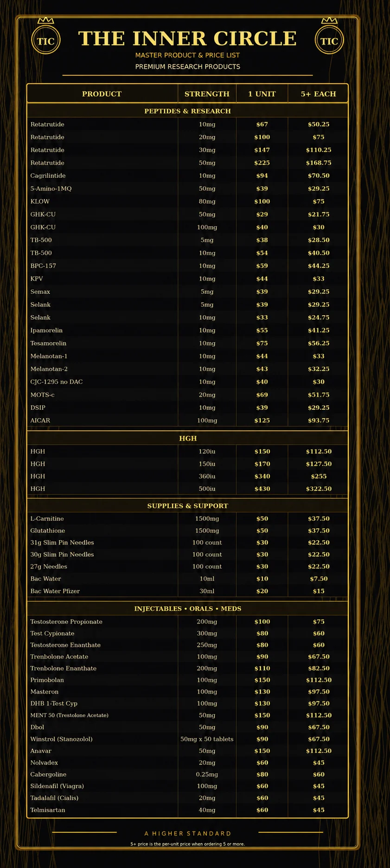Click the STRENGTH column header
Viewport: 390px width, 868px height.
coord(207,94)
